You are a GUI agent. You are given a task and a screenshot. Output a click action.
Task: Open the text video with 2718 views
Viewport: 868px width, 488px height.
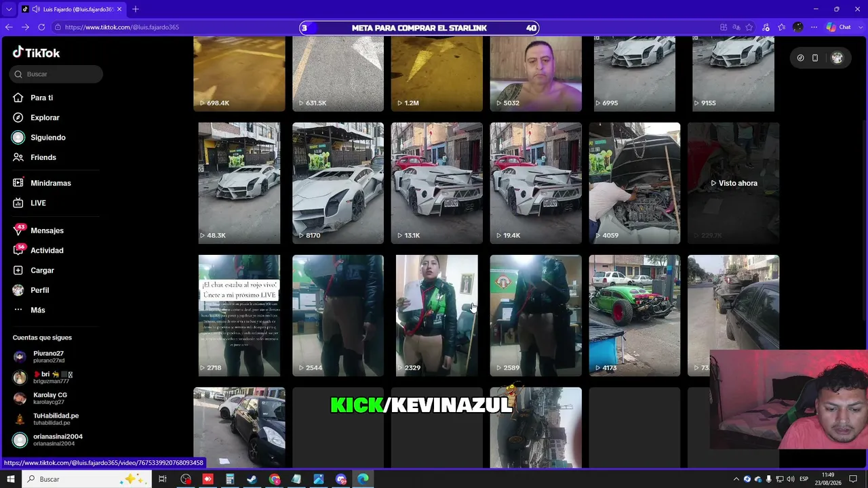(x=239, y=315)
